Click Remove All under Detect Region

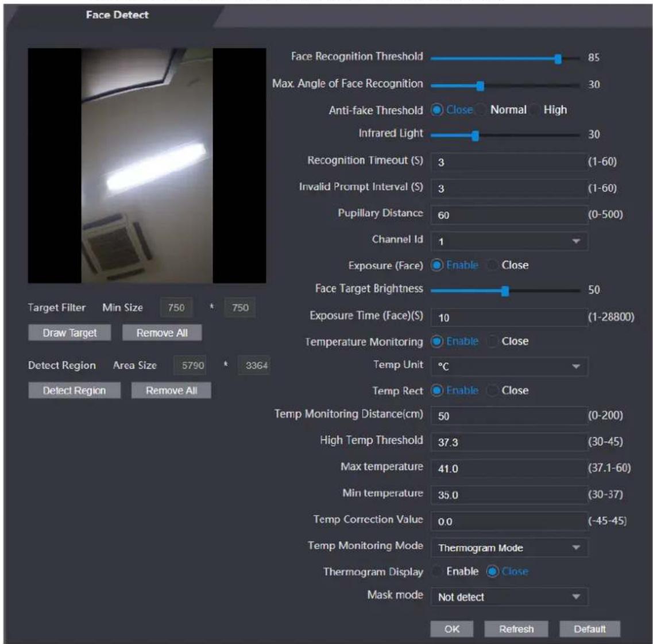pos(171,390)
